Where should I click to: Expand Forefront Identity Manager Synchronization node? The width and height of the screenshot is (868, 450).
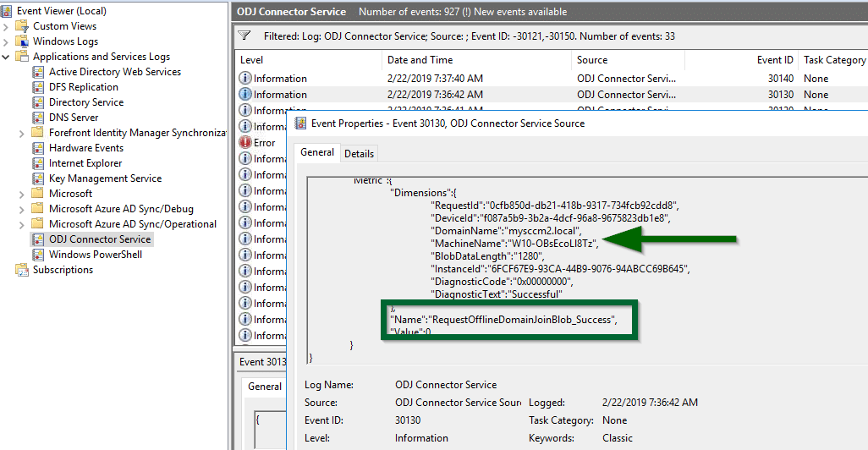click(x=22, y=133)
